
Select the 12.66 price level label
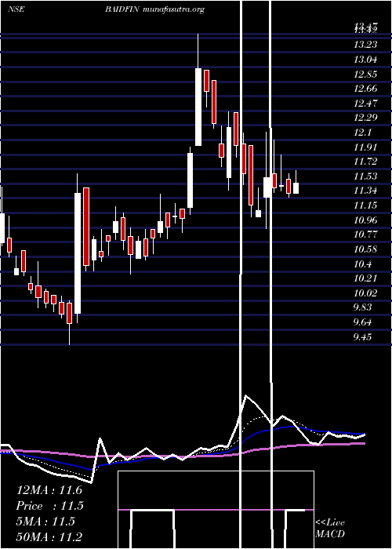coord(365,89)
